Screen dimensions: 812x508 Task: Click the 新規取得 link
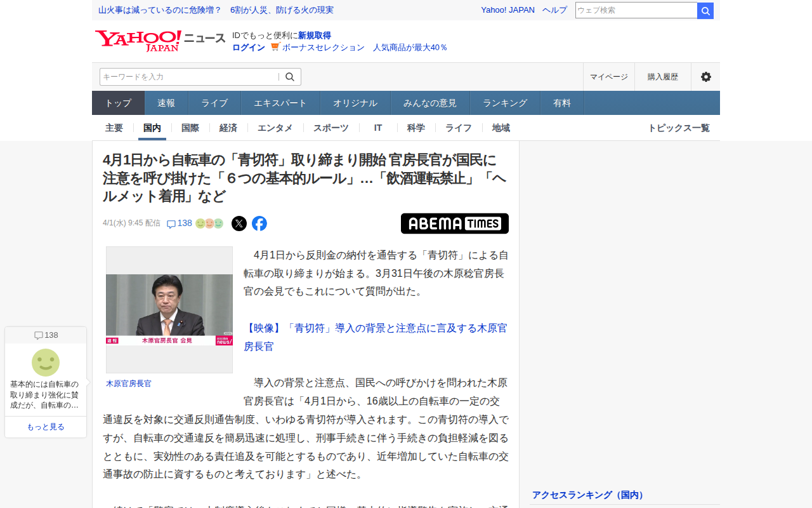click(x=315, y=36)
